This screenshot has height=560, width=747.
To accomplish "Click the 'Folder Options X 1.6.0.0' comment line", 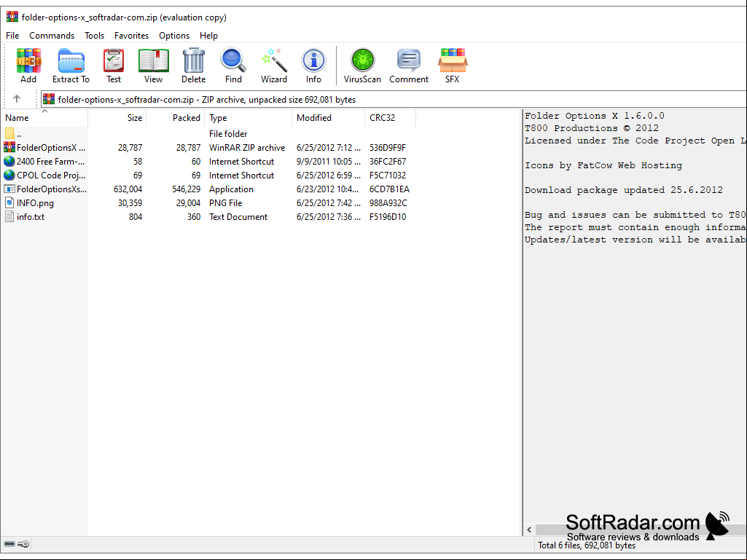I will (595, 116).
